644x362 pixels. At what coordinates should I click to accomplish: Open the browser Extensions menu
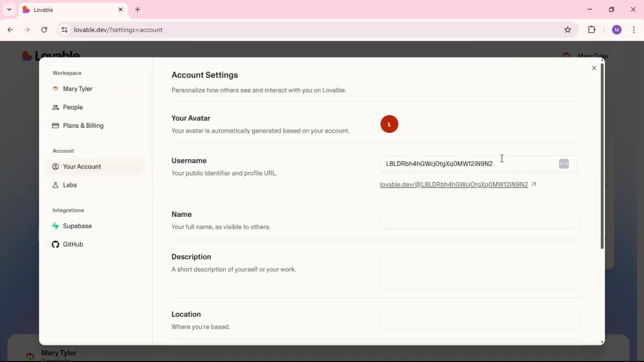click(x=592, y=30)
